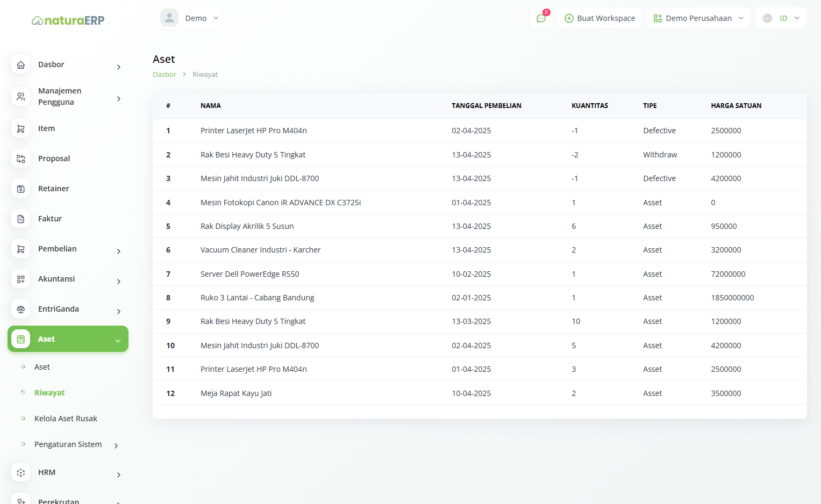
Task: Open the Demo user dropdown
Action: pyautogui.click(x=190, y=18)
